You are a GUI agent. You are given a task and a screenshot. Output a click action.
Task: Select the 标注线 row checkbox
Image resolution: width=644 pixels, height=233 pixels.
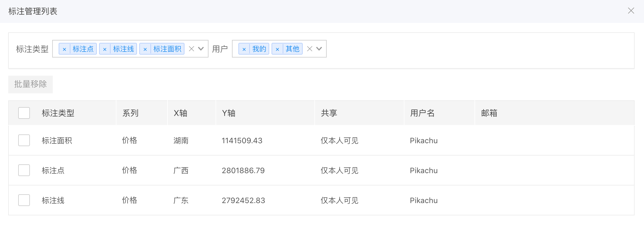pyautogui.click(x=24, y=200)
